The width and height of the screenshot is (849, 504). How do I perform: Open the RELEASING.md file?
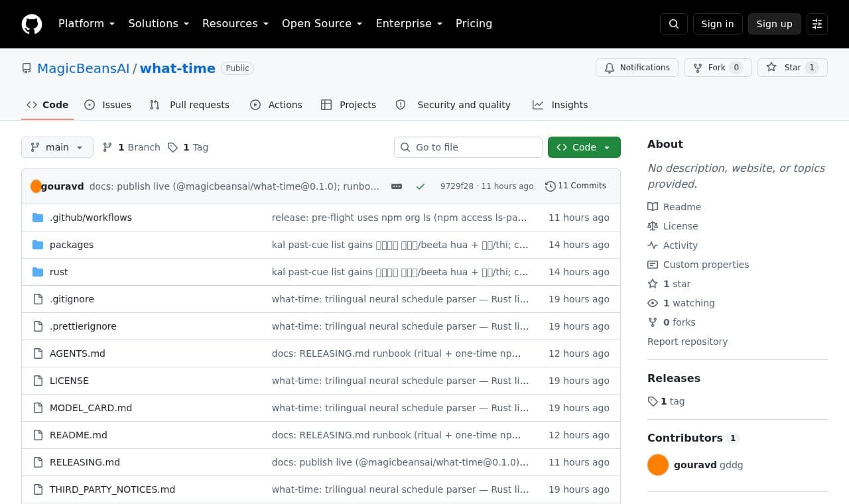pyautogui.click(x=85, y=462)
